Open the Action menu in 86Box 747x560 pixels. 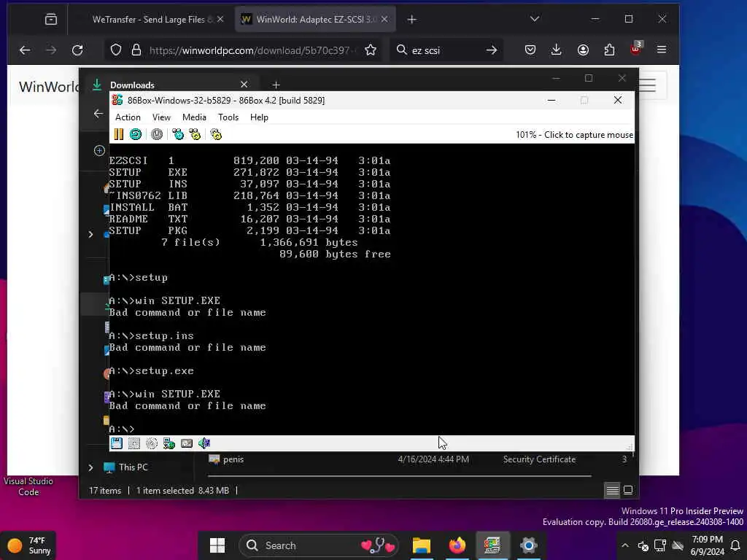pos(128,117)
